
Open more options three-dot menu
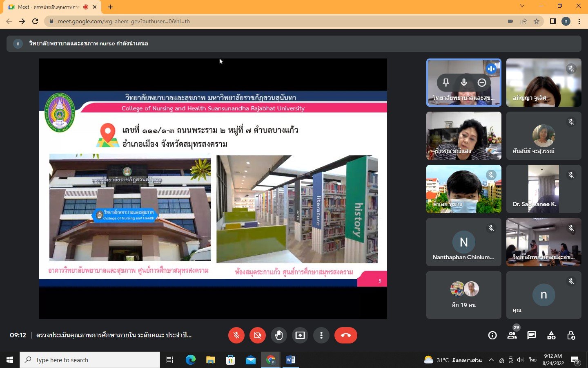[x=321, y=335]
